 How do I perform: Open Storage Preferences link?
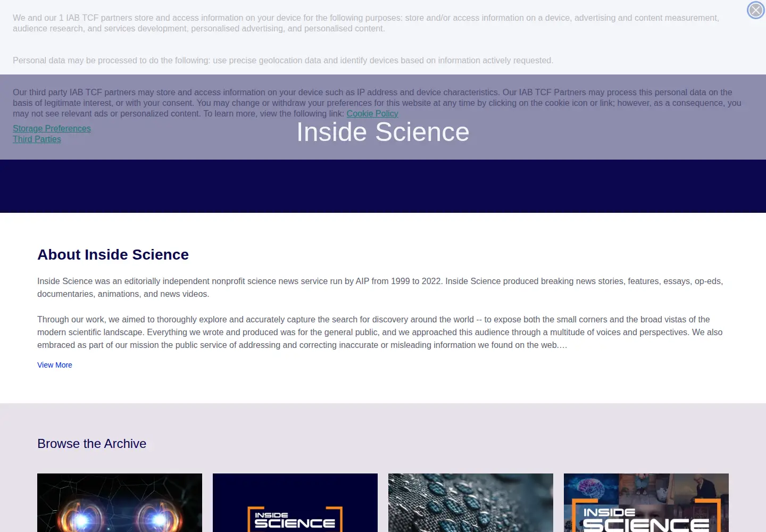tap(52, 128)
